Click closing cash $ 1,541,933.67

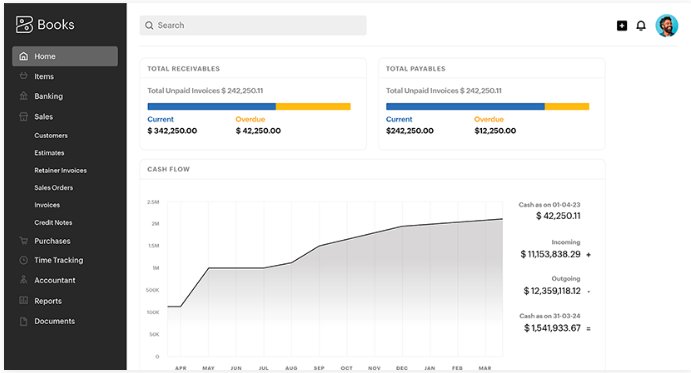[x=552, y=328]
